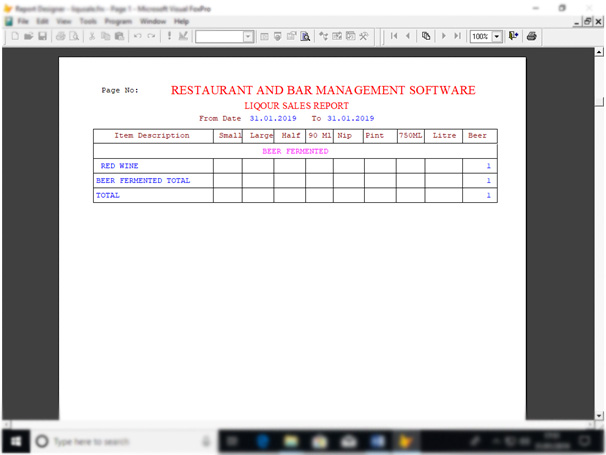This screenshot has height=455, width=606.
Task: Open the Window menu
Action: (153, 21)
